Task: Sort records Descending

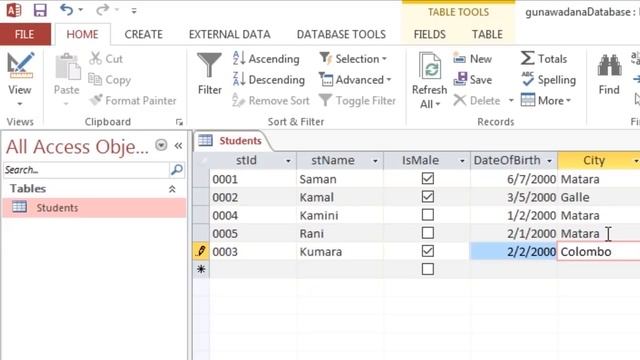Action: (269, 80)
